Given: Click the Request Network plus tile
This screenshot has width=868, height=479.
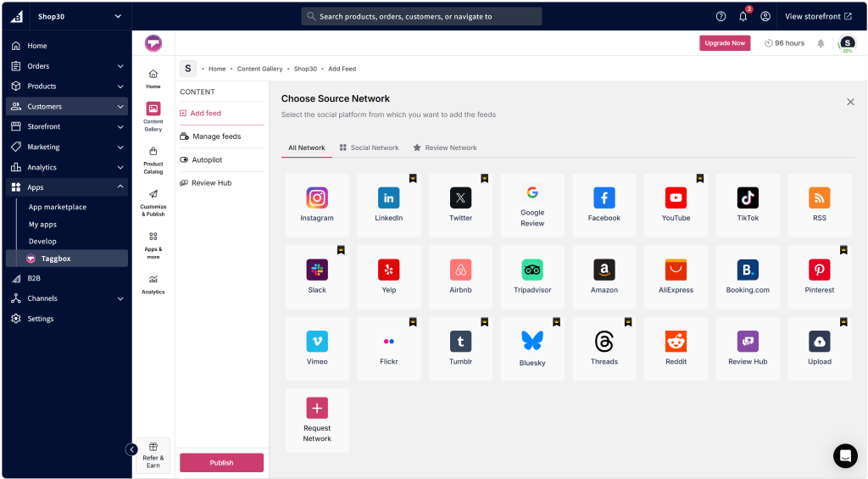Looking at the screenshot, I should (317, 421).
